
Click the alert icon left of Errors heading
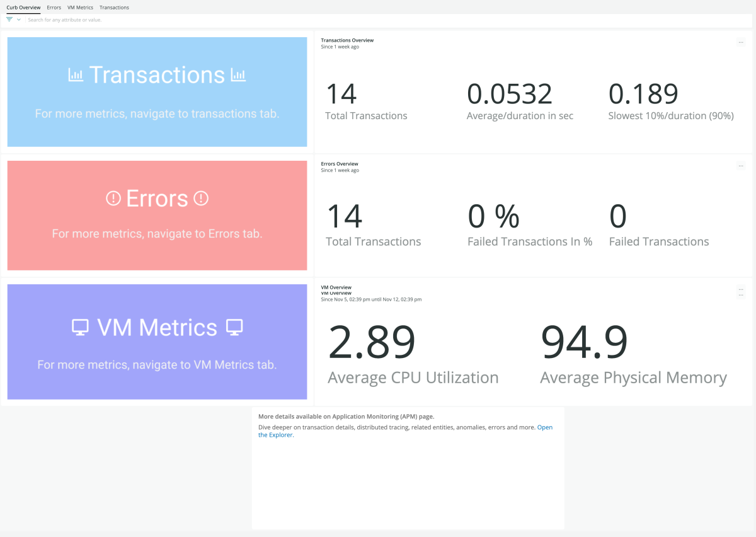pyautogui.click(x=113, y=199)
